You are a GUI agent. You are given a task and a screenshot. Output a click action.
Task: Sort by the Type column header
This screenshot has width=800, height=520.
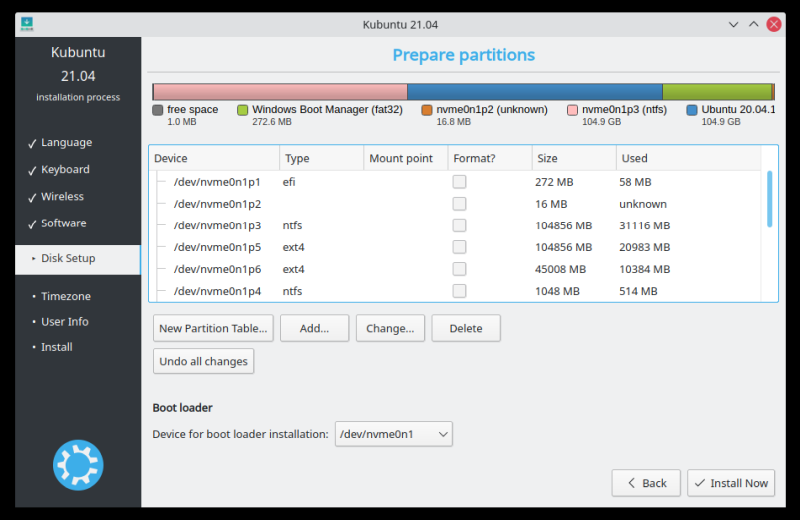tap(321, 158)
